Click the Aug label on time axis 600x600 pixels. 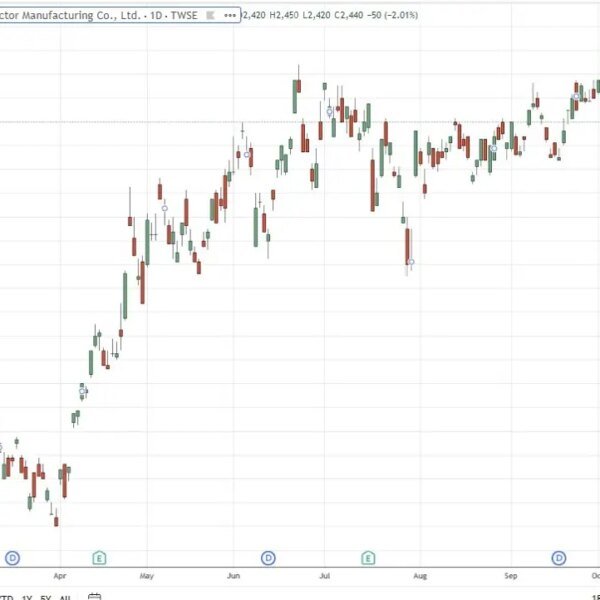click(420, 576)
